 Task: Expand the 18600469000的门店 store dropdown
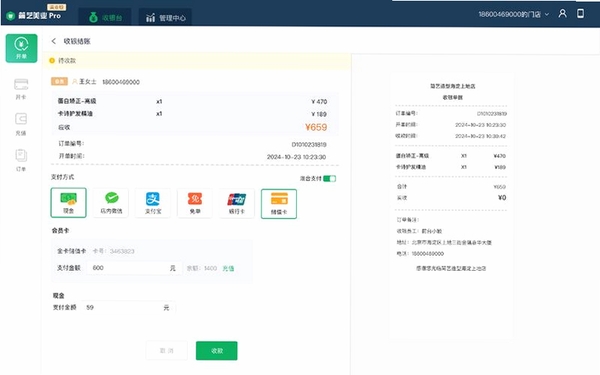coord(514,14)
